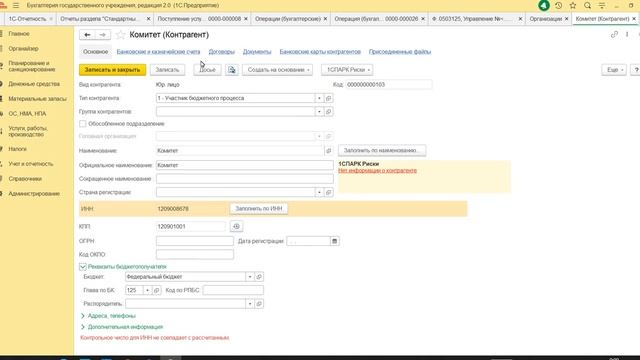
Task: Open КПП history icon
Action: tap(236, 227)
